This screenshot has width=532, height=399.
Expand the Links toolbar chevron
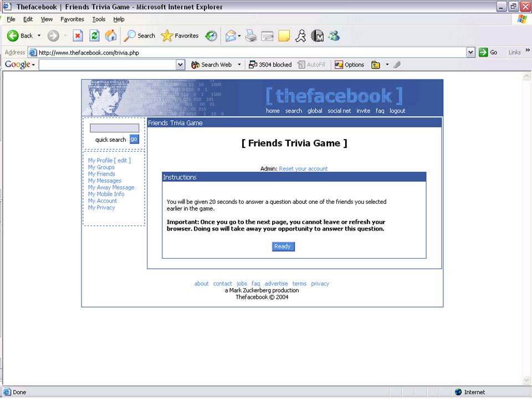pyautogui.click(x=528, y=50)
